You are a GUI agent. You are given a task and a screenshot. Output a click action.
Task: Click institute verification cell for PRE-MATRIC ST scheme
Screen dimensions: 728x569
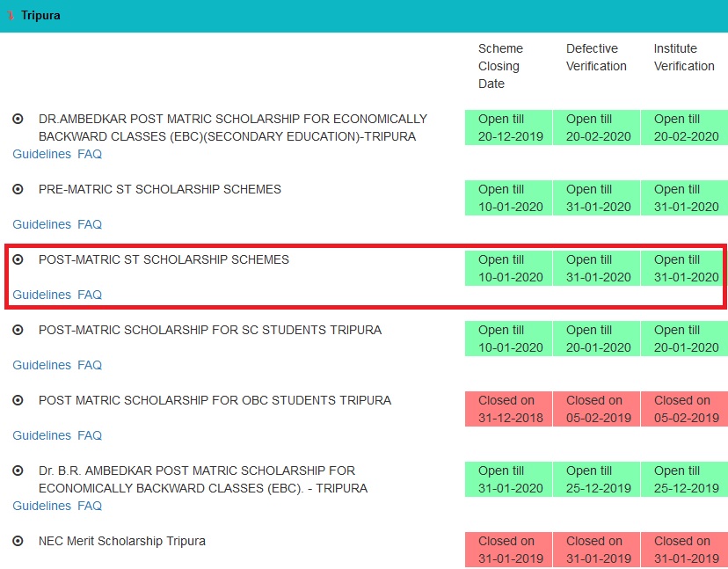[684, 198]
